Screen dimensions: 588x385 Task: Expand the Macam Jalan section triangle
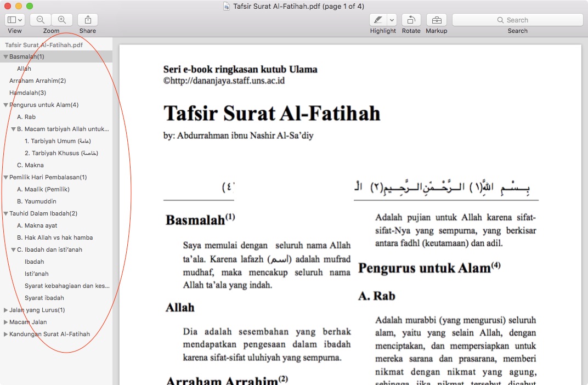[5, 322]
